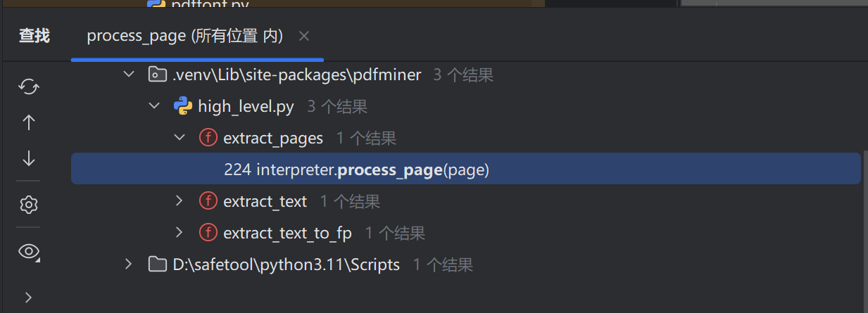Expand the extract_text function node
The width and height of the screenshot is (868, 313).
(180, 201)
